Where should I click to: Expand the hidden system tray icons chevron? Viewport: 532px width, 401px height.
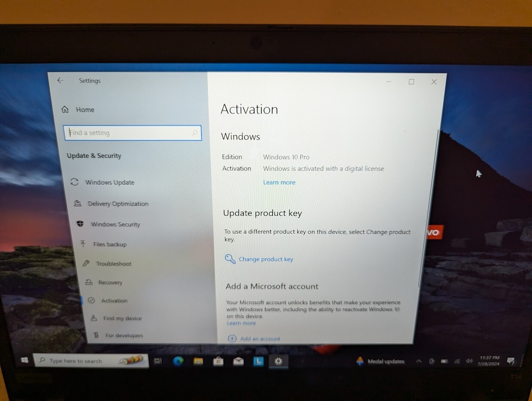click(x=419, y=361)
